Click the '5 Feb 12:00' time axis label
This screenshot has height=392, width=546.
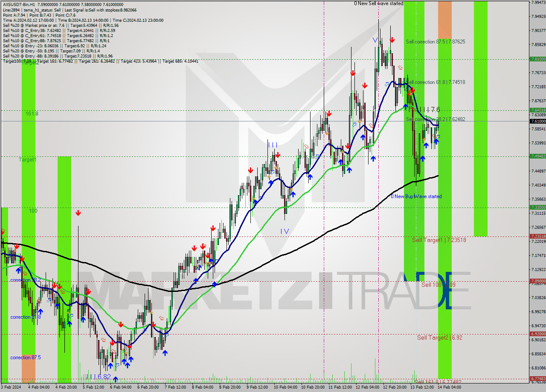coord(93,387)
